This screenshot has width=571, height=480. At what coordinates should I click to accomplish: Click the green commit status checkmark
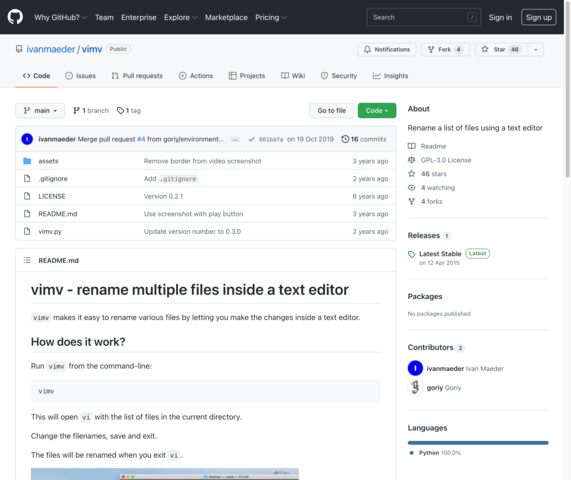coord(251,139)
